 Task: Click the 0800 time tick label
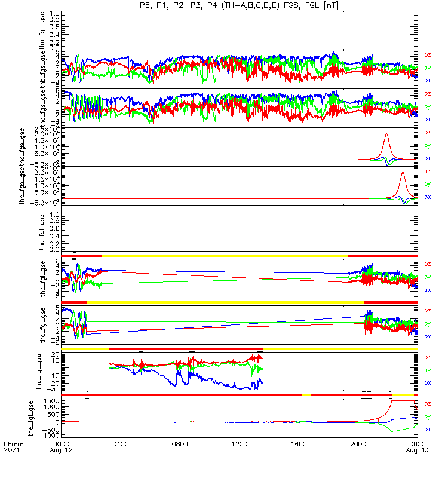point(180,444)
